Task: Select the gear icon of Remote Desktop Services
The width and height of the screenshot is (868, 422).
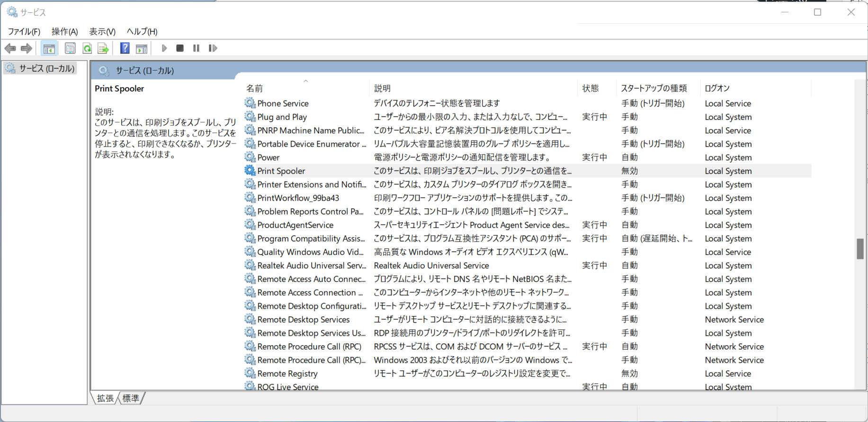Action: point(250,319)
